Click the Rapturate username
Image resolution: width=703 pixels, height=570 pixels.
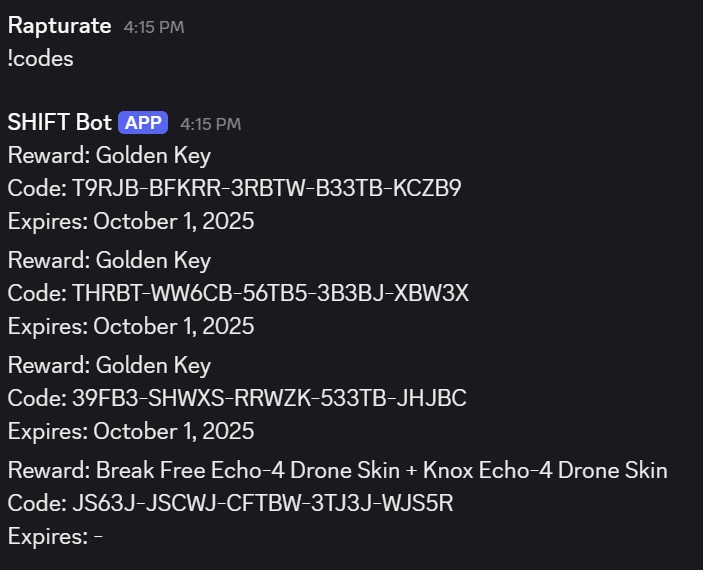click(59, 26)
